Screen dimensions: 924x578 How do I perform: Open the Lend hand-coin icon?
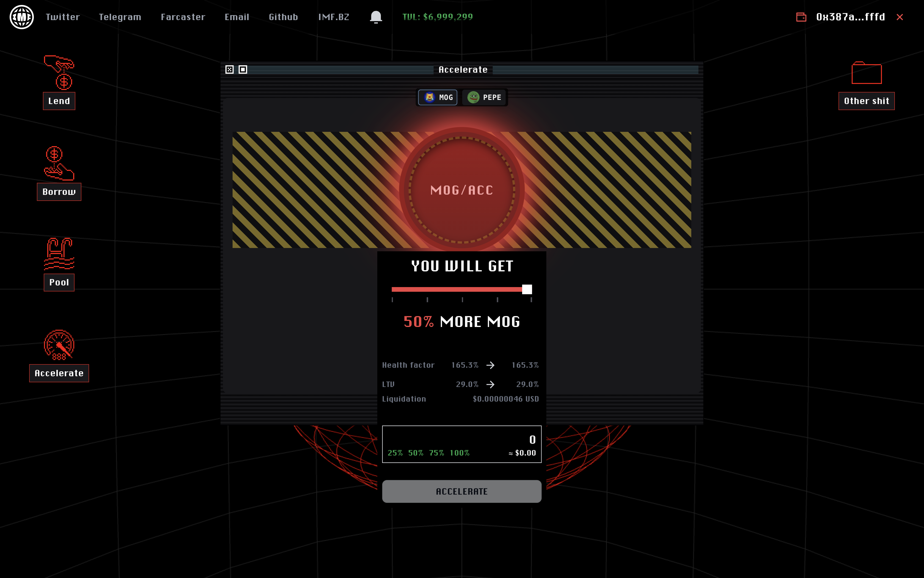coord(59,73)
